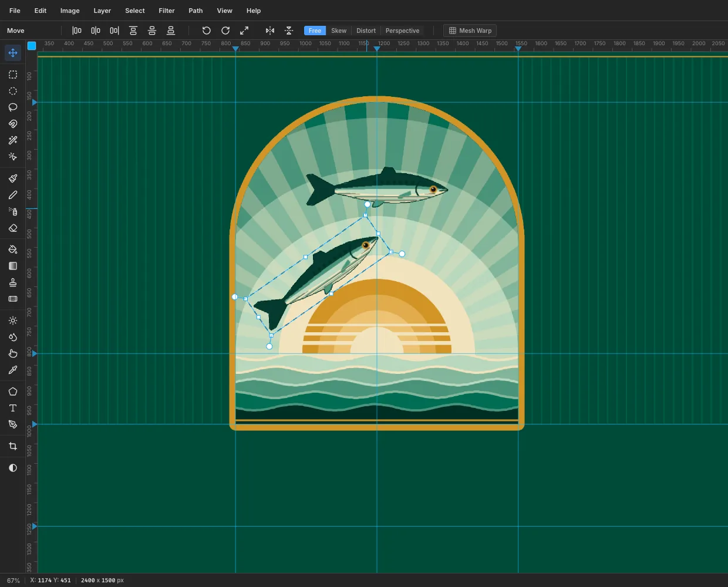The image size is (728, 587).
Task: Select the Paint Bucket fill tool
Action: [13, 249]
